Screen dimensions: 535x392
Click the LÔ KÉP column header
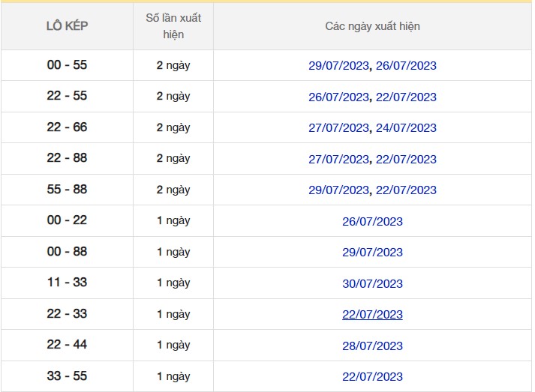[67, 26]
